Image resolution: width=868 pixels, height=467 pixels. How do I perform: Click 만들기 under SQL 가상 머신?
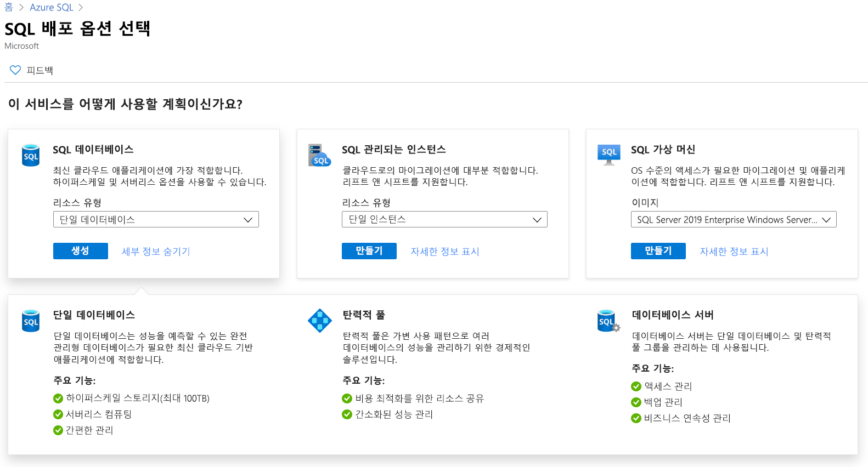(x=658, y=251)
